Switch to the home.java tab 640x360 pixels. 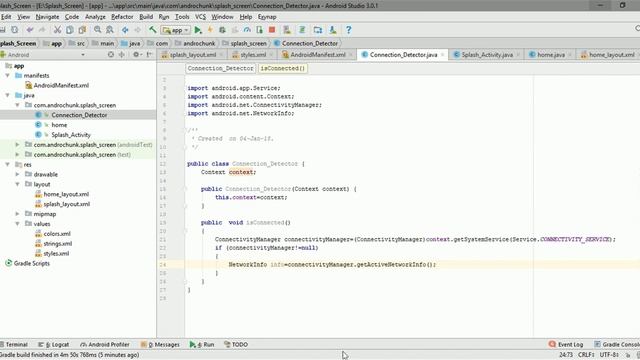tap(551, 55)
